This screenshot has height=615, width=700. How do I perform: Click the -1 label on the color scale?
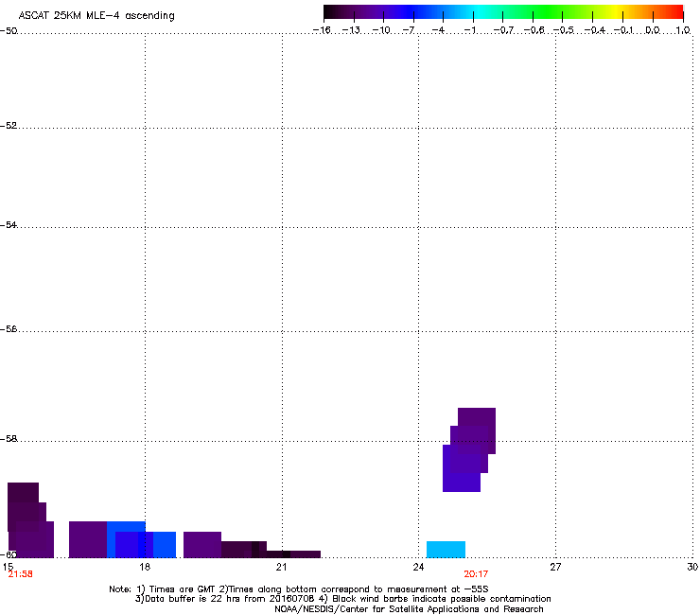pos(469,30)
